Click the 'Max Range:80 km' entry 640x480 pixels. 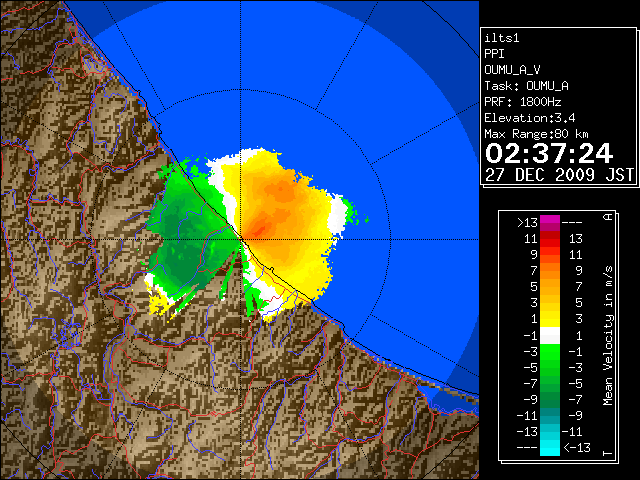[536, 134]
